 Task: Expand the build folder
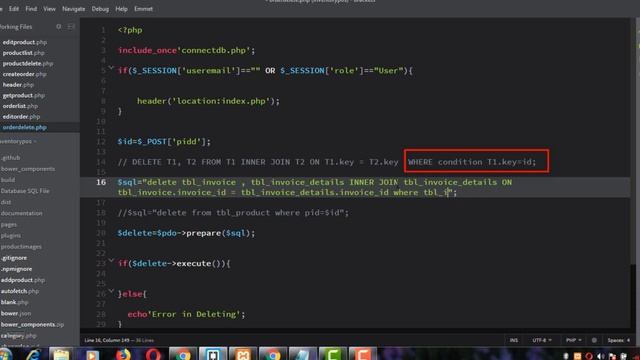tap(8, 180)
